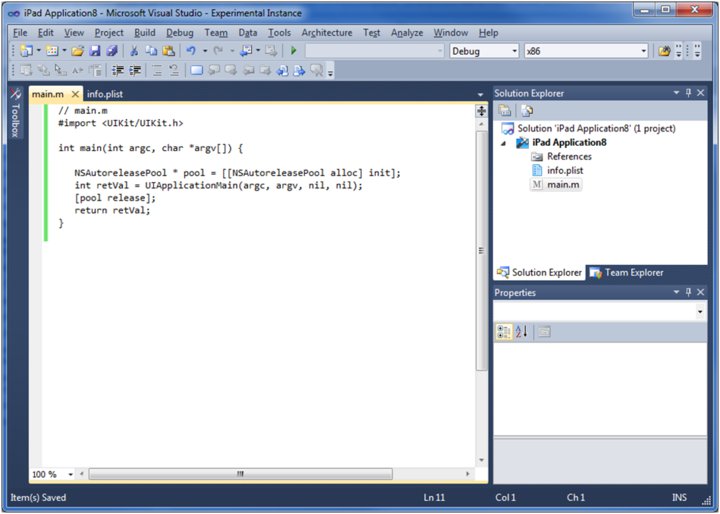The image size is (720, 514).
Task: Comment out the selected lines icon
Action: coord(157,70)
